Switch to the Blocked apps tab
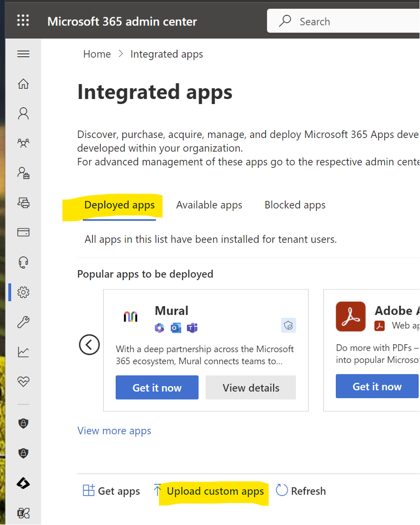 coord(295,205)
